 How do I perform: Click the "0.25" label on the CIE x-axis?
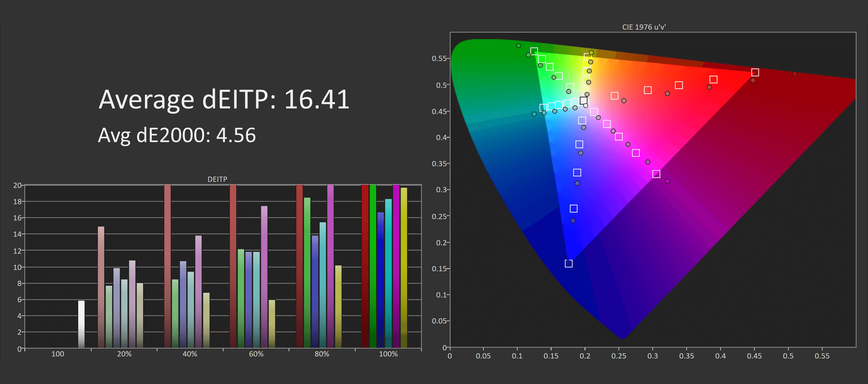click(619, 356)
